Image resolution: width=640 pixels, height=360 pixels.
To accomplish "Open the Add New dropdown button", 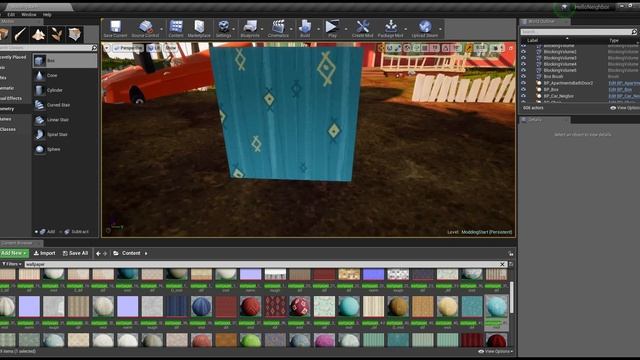I will tap(14, 253).
